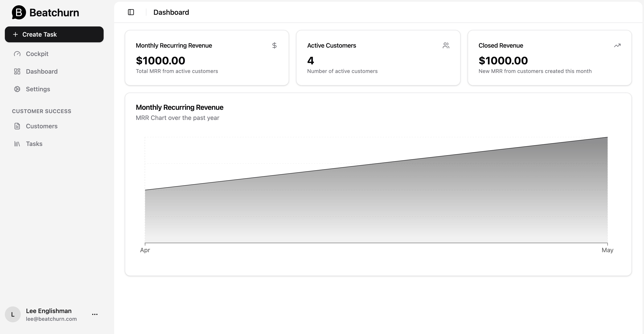Click the Beatchurn brand name text

coord(54,13)
